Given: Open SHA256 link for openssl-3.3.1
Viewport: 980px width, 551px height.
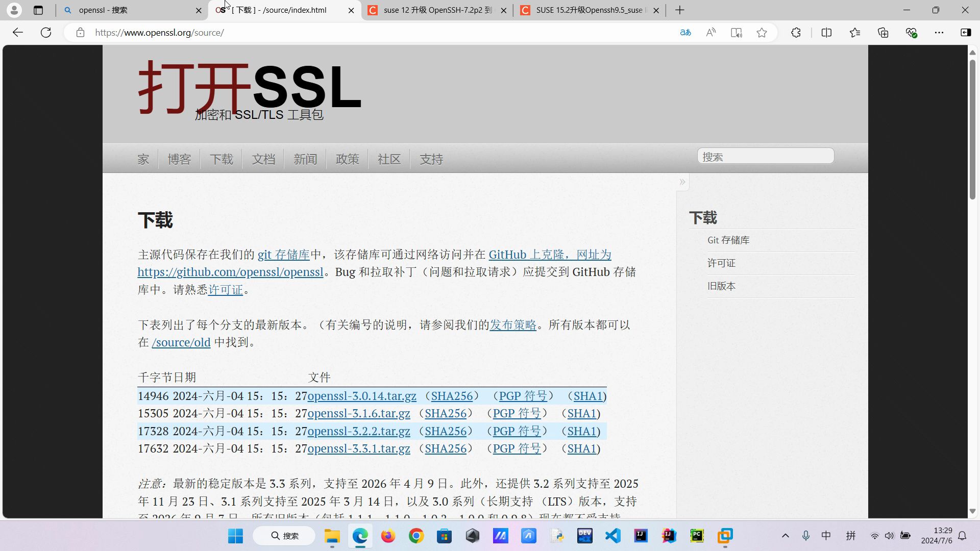Looking at the screenshot, I should pyautogui.click(x=446, y=448).
